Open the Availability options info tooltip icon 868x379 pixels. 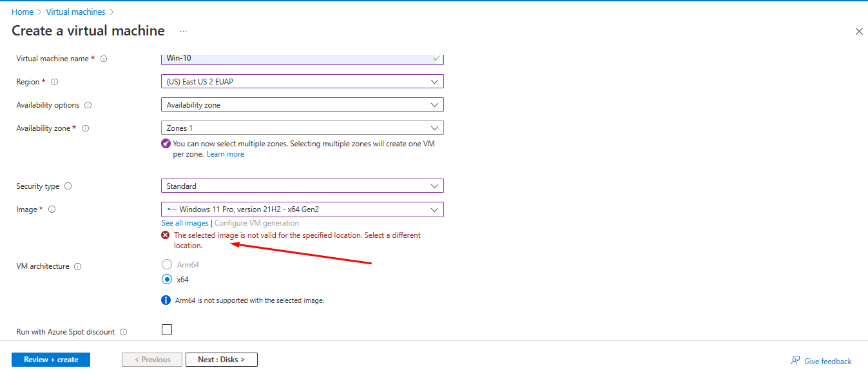click(x=88, y=104)
